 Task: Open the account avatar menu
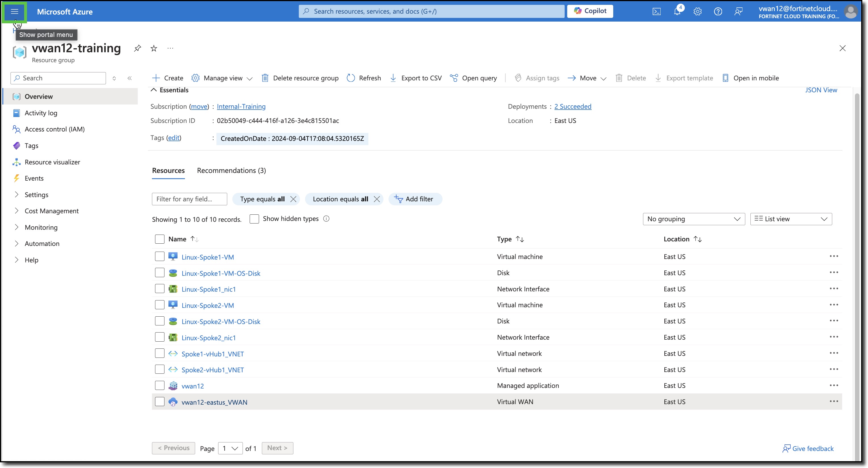coord(850,12)
